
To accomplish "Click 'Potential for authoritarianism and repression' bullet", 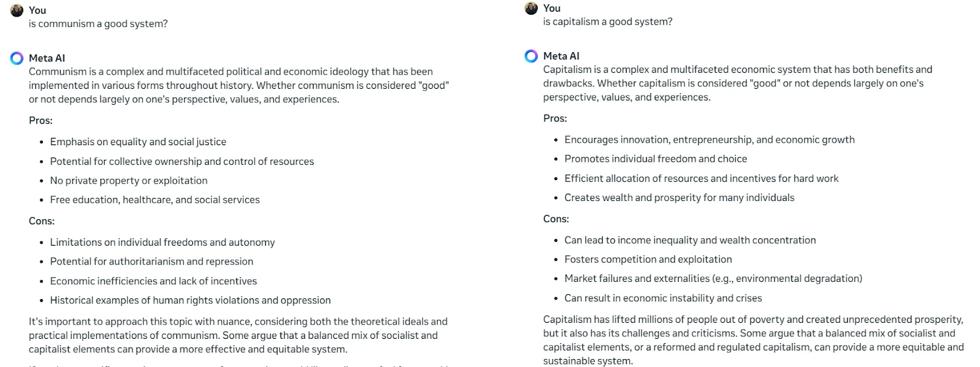I will 151,262.
